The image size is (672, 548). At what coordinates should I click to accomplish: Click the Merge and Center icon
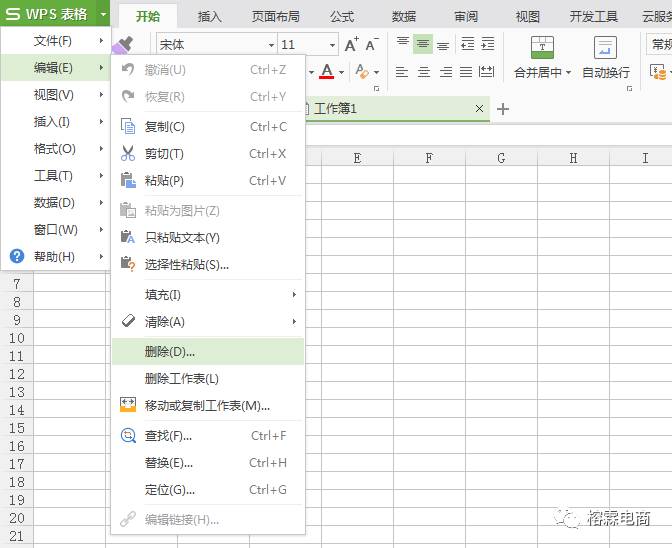pos(542,47)
